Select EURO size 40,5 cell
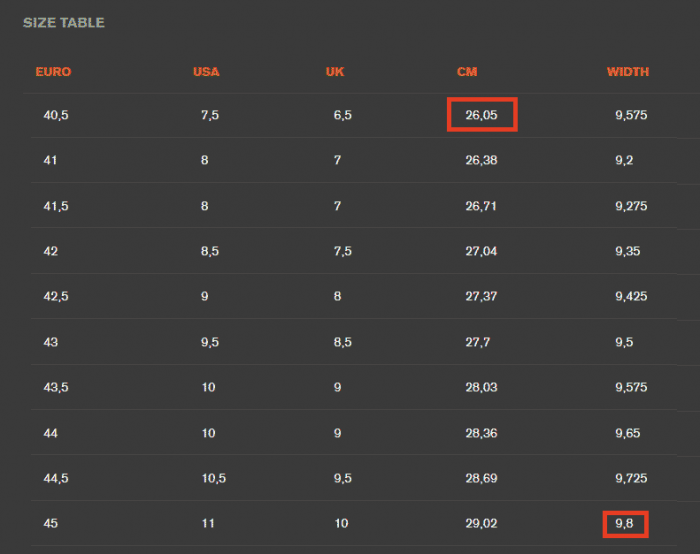700x554 pixels. pos(56,115)
